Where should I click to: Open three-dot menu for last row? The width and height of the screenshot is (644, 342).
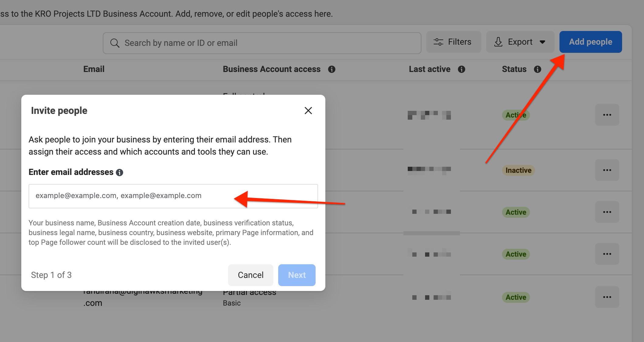(x=607, y=297)
